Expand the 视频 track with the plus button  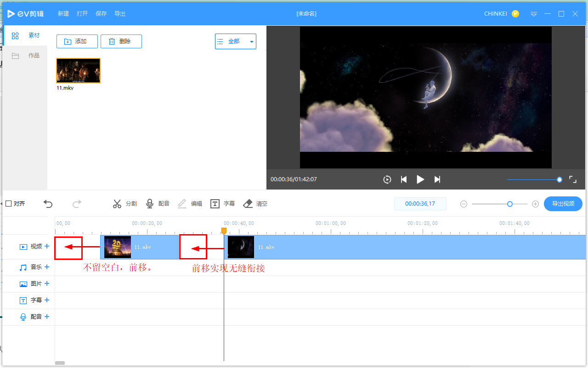(46, 246)
